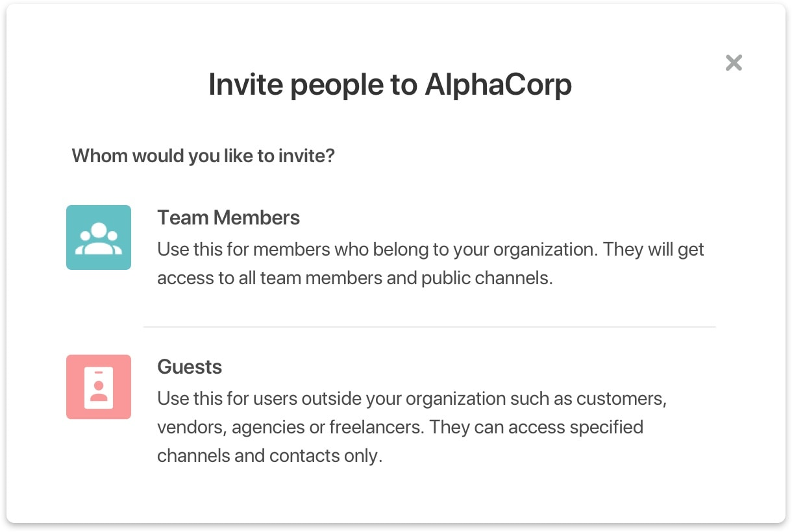This screenshot has width=792, height=532.
Task: Click the teal Team Members group icon
Action: pos(99,237)
